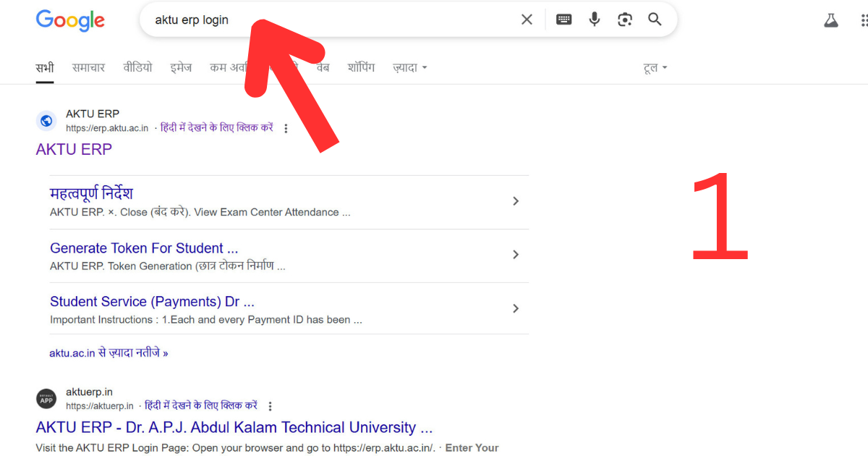Image resolution: width=868 pixels, height=456 pixels.
Task: Search by image with Google Lens
Action: click(625, 20)
